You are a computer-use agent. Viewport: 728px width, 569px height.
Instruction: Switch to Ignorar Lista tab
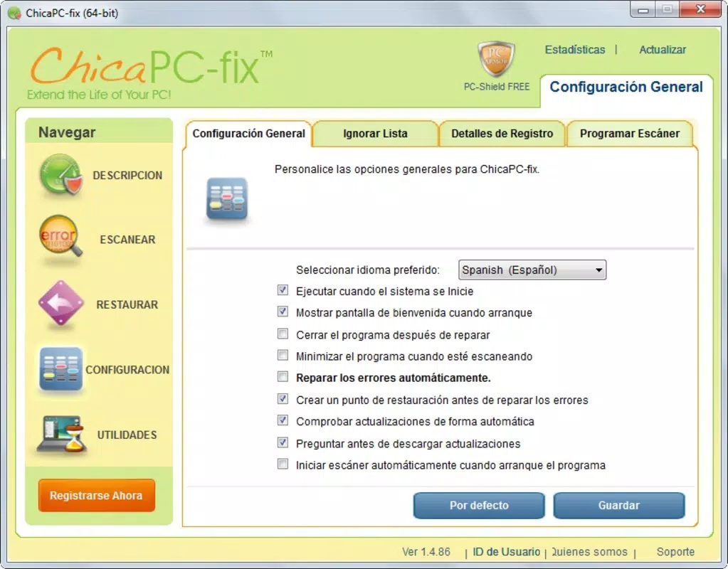(x=375, y=134)
